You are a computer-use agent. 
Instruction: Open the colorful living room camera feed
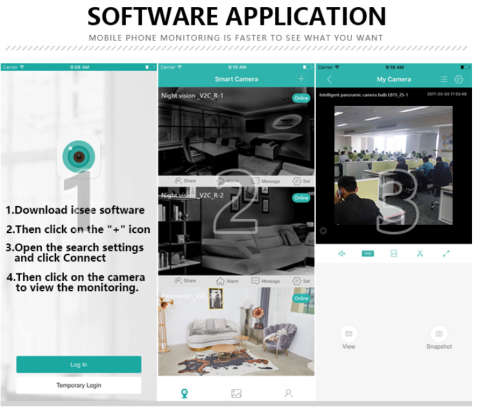click(236, 331)
